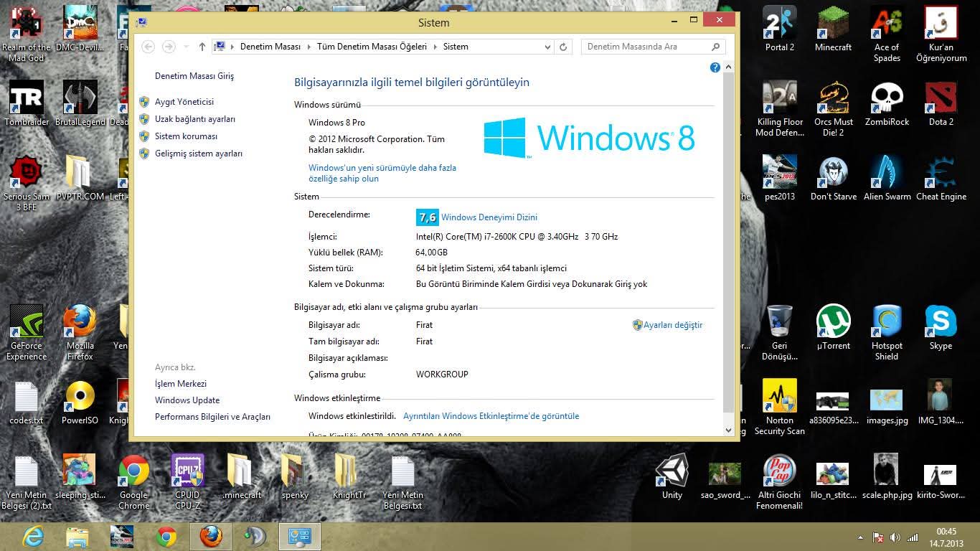This screenshot has width=980, height=551.
Task: Select the codes.txt file on desktop
Action: coord(27,402)
